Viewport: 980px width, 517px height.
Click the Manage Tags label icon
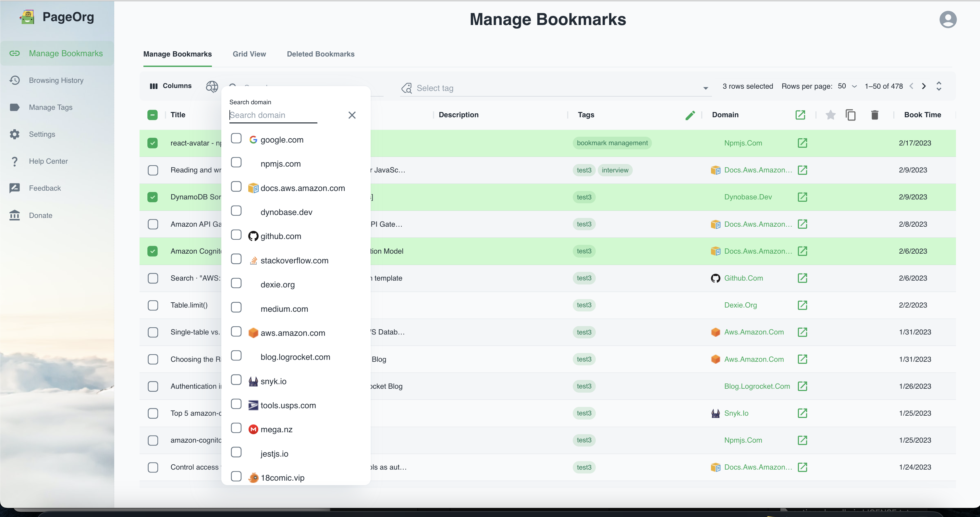coord(15,107)
